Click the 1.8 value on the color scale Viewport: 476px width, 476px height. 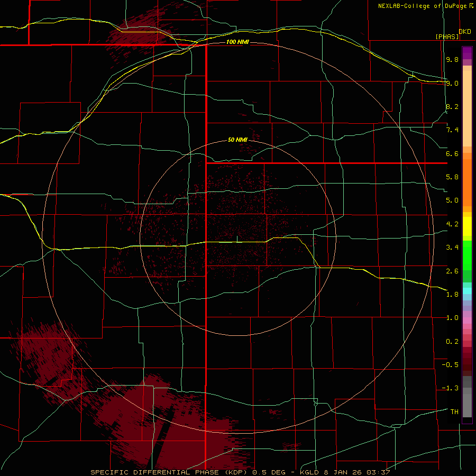click(x=452, y=295)
